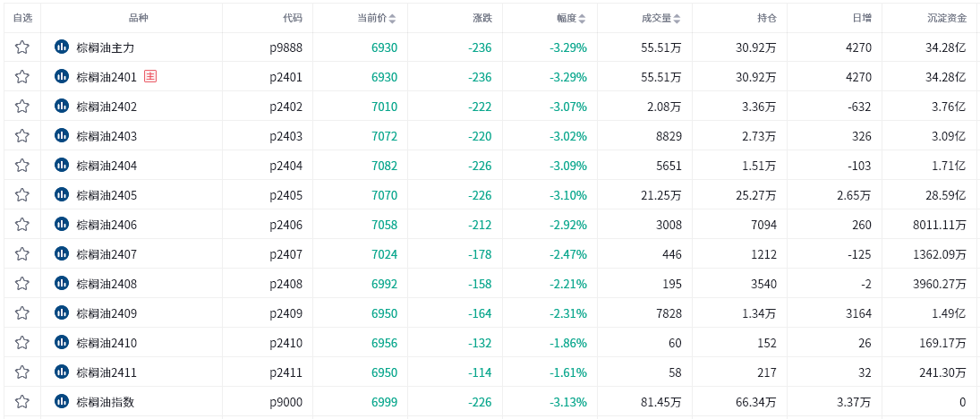Click chart icon beside 棕榈油2402
Viewport: 980px width, 419px height.
click(62, 106)
